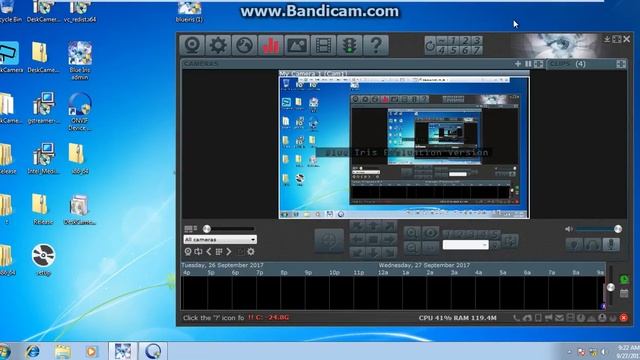Image resolution: width=640 pixels, height=360 pixels.
Task: Click the add camera webcam icon
Action: coord(192,44)
